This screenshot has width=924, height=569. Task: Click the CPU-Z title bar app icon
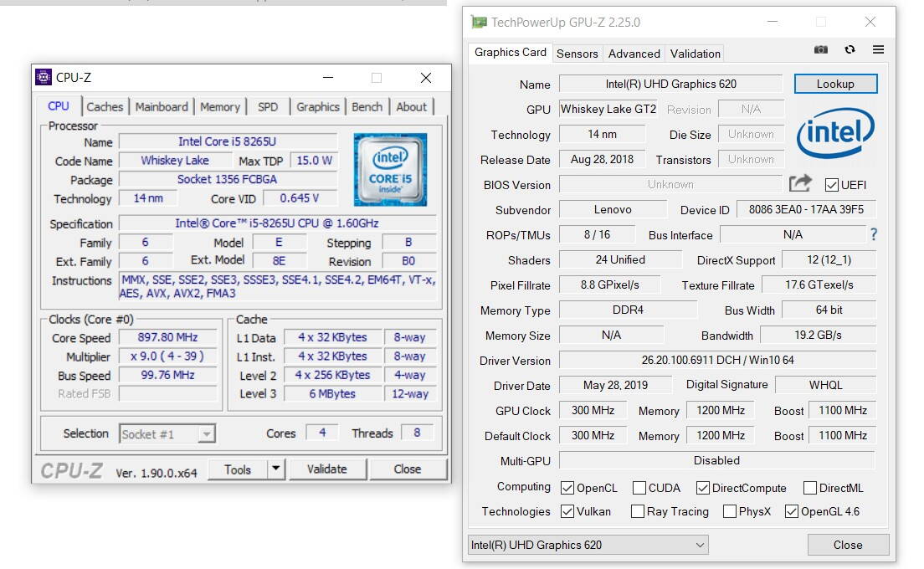(x=44, y=77)
